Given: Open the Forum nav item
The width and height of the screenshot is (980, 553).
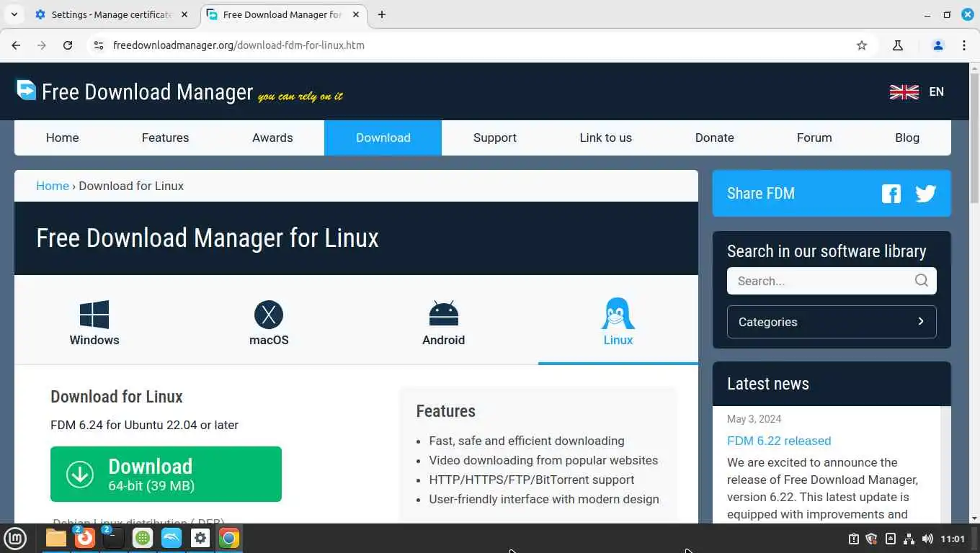Looking at the screenshot, I should click(x=814, y=138).
